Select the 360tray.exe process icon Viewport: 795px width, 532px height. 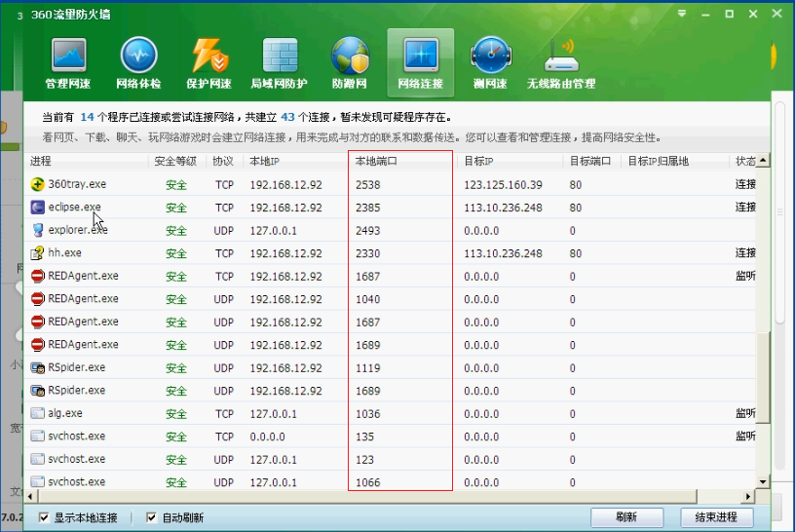[x=38, y=184]
